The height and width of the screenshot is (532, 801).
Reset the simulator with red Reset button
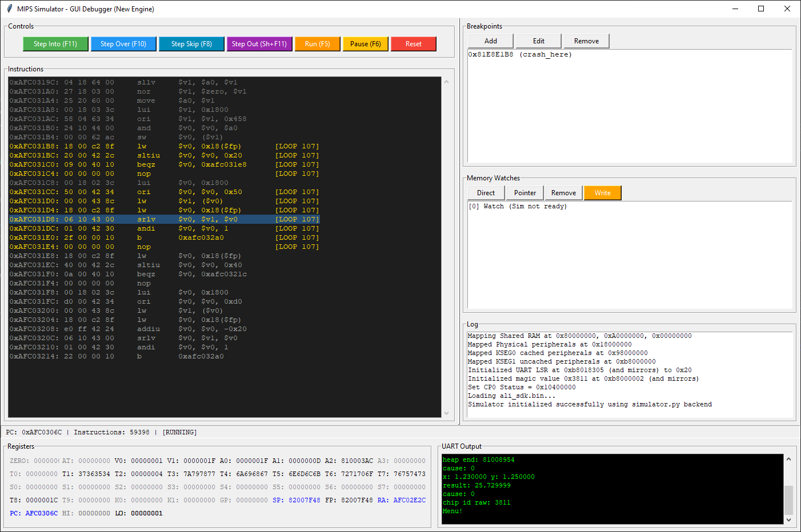click(x=413, y=44)
